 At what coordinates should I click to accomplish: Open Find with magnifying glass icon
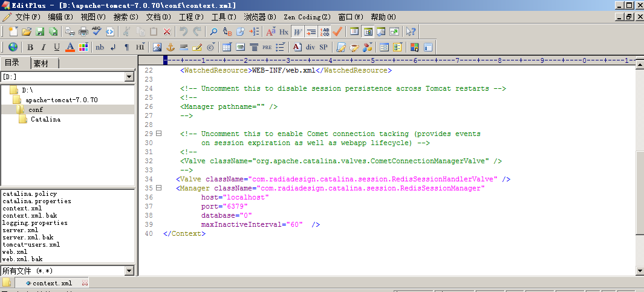[x=213, y=31]
